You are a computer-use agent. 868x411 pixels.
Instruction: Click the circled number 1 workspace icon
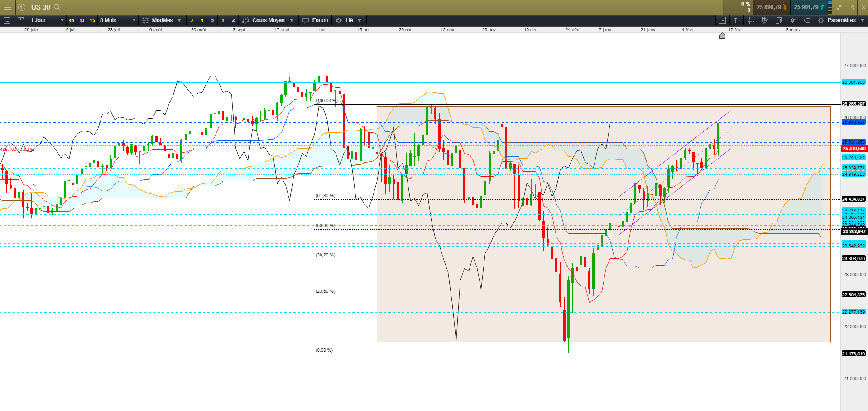tap(21, 7)
